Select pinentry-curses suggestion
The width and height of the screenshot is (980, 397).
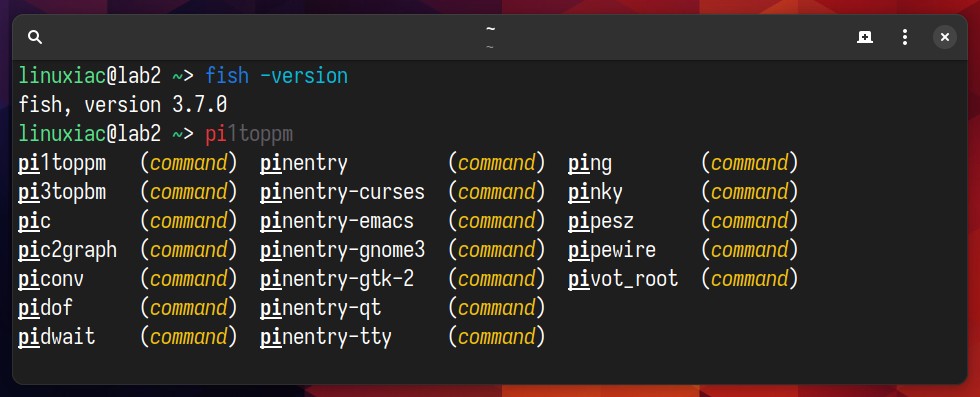coord(342,192)
